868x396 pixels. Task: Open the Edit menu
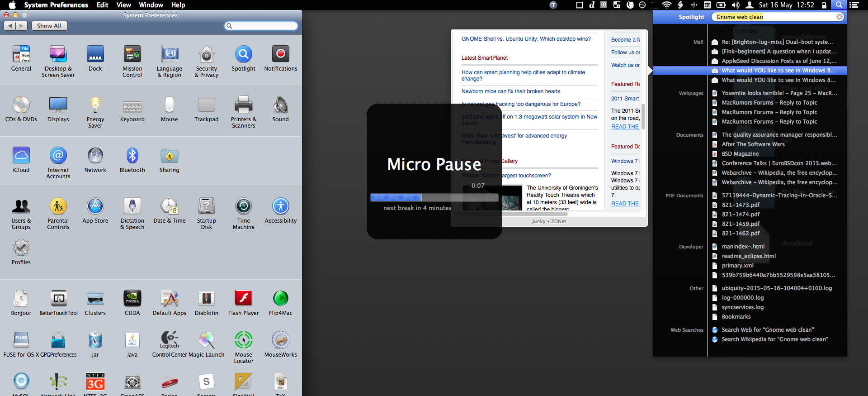pos(103,5)
